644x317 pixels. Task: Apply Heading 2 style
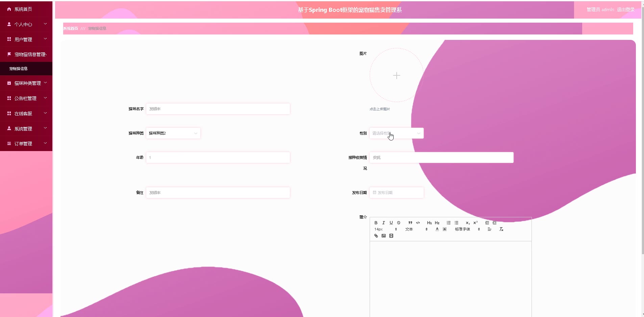437,223
